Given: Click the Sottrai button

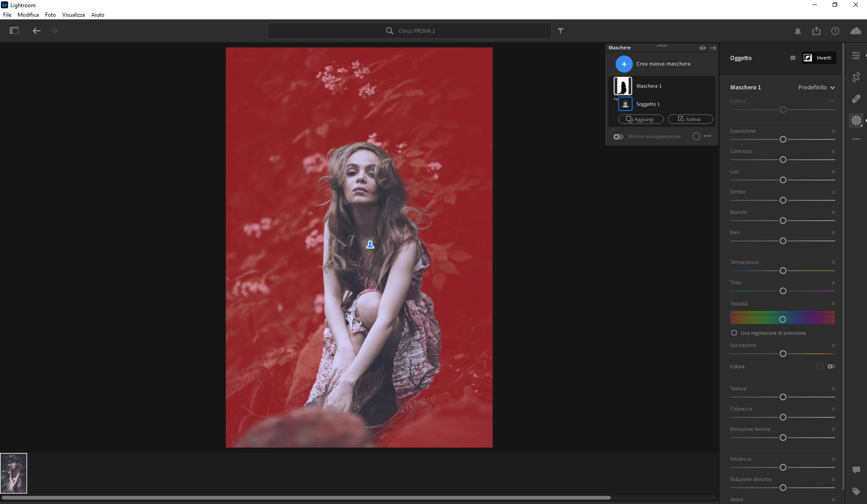Looking at the screenshot, I should point(690,120).
